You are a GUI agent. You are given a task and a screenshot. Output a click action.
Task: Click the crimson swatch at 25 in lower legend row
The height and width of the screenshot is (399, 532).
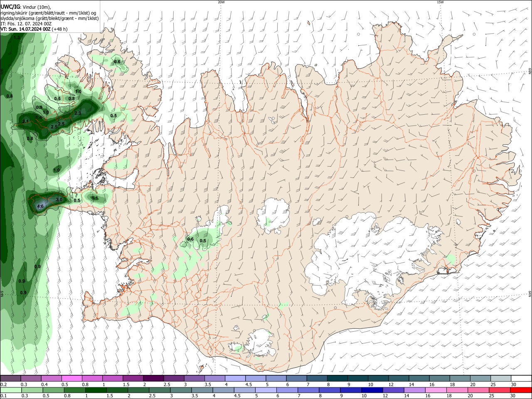[500, 390]
